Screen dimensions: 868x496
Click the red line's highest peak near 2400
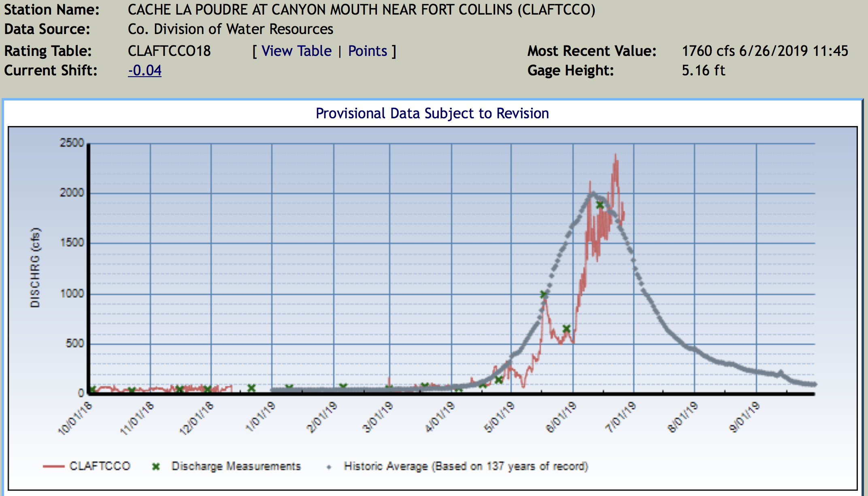pyautogui.click(x=615, y=155)
